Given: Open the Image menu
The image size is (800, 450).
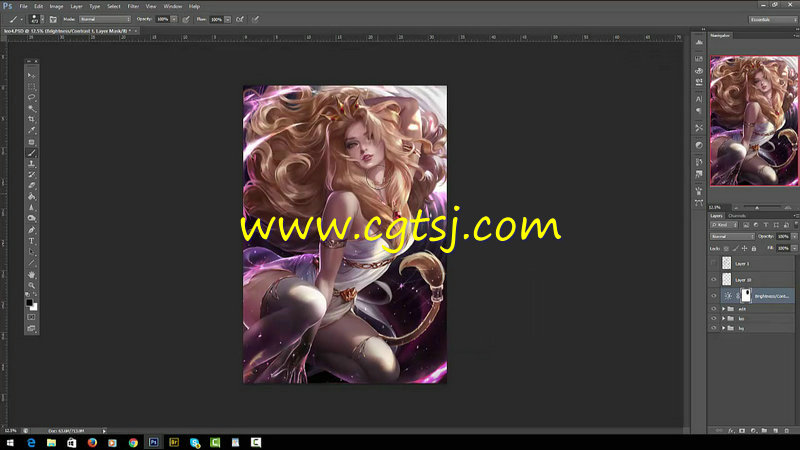Looking at the screenshot, I should click(56, 6).
